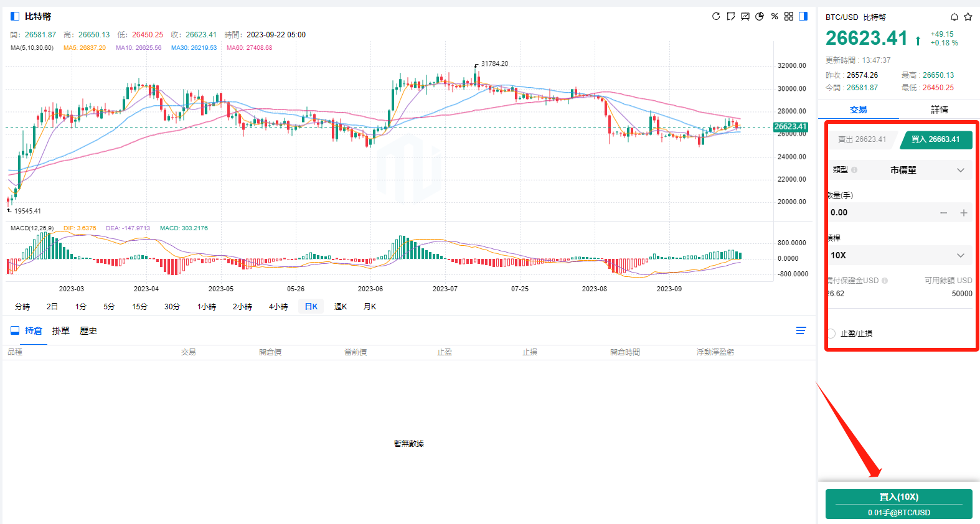Image resolution: width=980 pixels, height=524 pixels.
Task: Open the 10X leverage dropdown
Action: coord(900,255)
